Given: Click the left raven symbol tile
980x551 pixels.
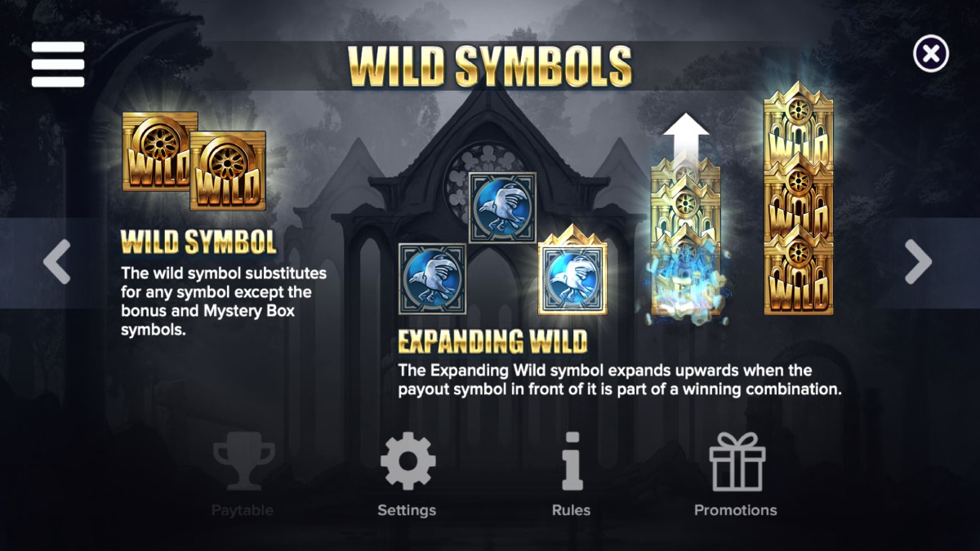Looking at the screenshot, I should click(x=432, y=278).
